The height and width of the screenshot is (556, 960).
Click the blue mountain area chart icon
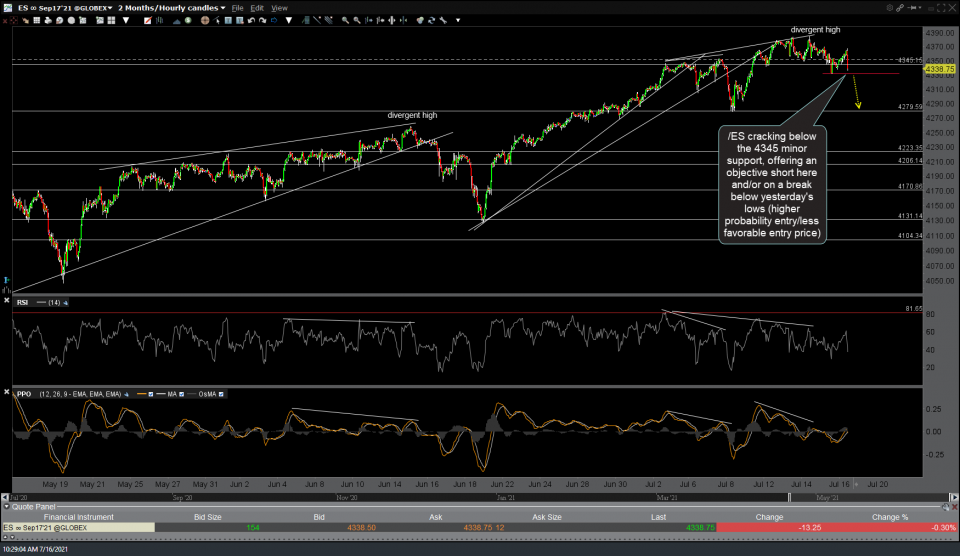click(176, 20)
